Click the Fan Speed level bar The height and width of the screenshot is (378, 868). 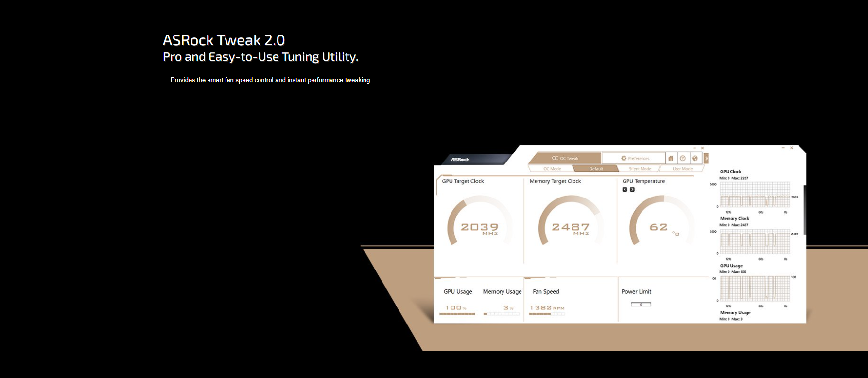click(x=547, y=314)
